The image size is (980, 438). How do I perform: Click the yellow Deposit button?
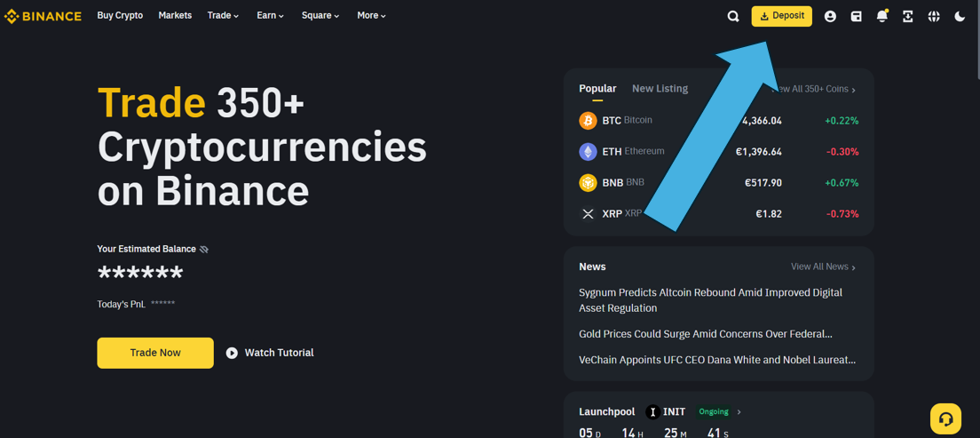[781, 16]
